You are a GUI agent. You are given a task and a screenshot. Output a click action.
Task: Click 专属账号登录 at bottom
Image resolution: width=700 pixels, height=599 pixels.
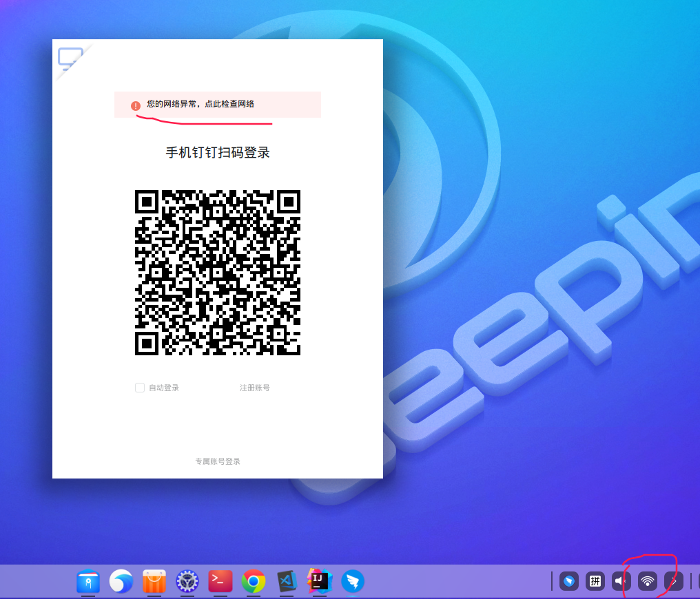coord(218,461)
